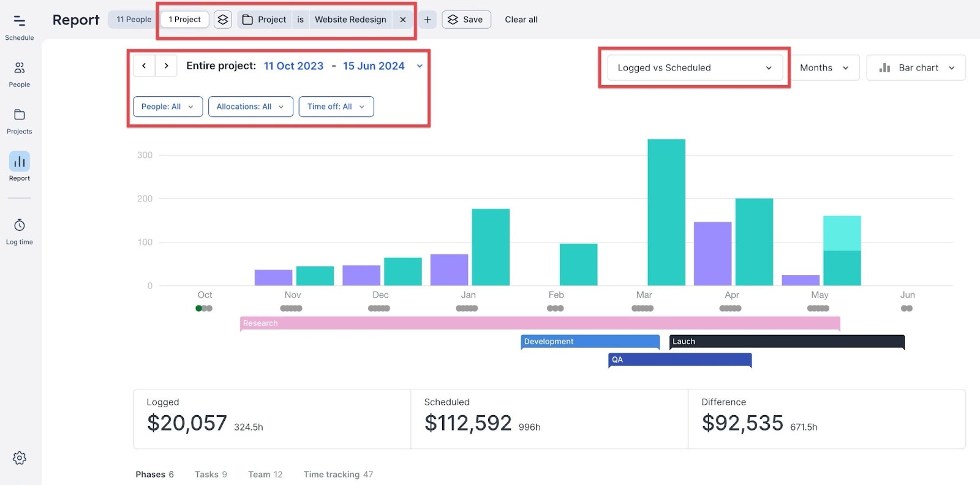Image resolution: width=980 pixels, height=485 pixels.
Task: Remove the Website Redesign project filter
Action: 402,20
